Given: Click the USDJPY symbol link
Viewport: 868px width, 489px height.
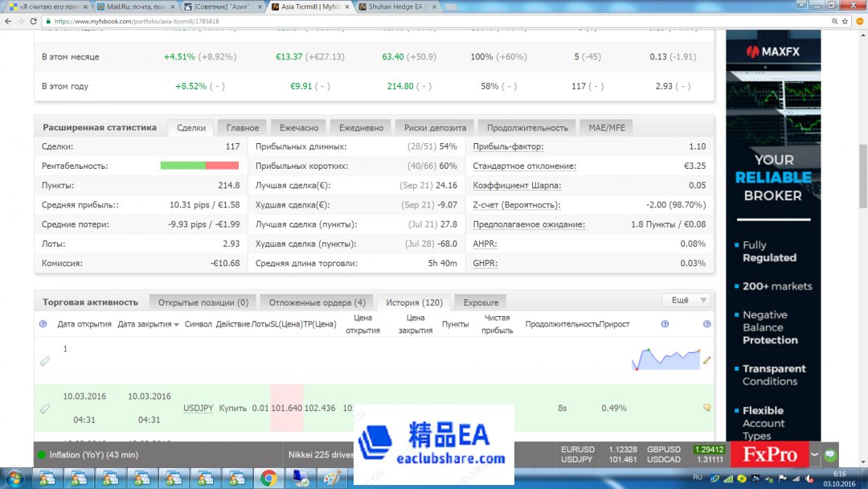Looking at the screenshot, I should [199, 409].
